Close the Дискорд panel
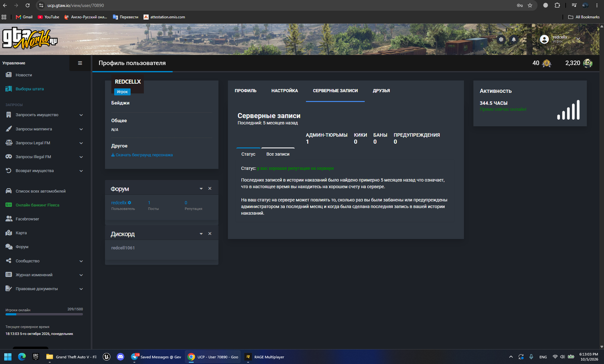The image size is (604, 364). [210, 234]
